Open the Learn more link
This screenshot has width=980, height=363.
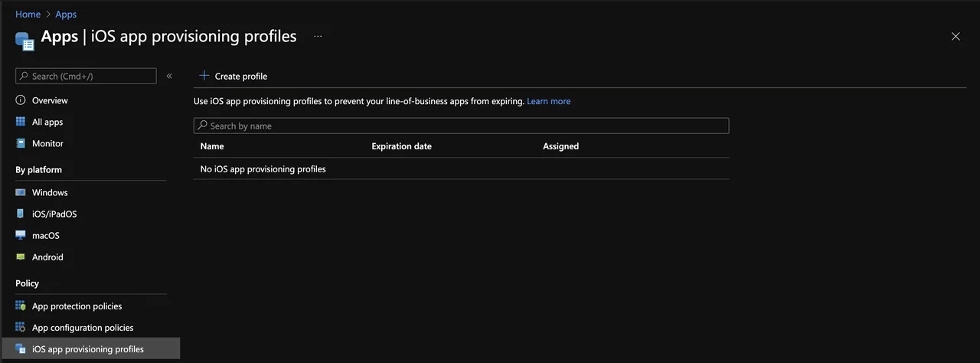tap(548, 101)
